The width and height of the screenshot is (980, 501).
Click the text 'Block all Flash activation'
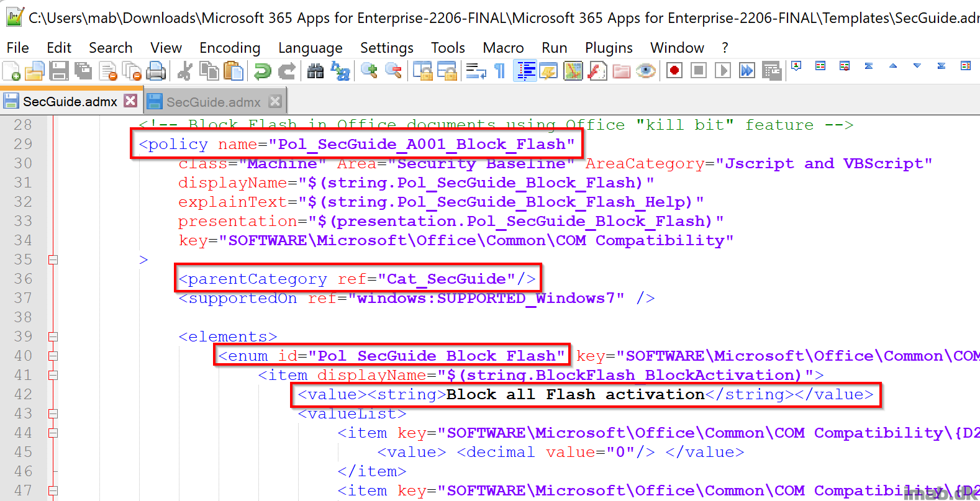click(576, 394)
